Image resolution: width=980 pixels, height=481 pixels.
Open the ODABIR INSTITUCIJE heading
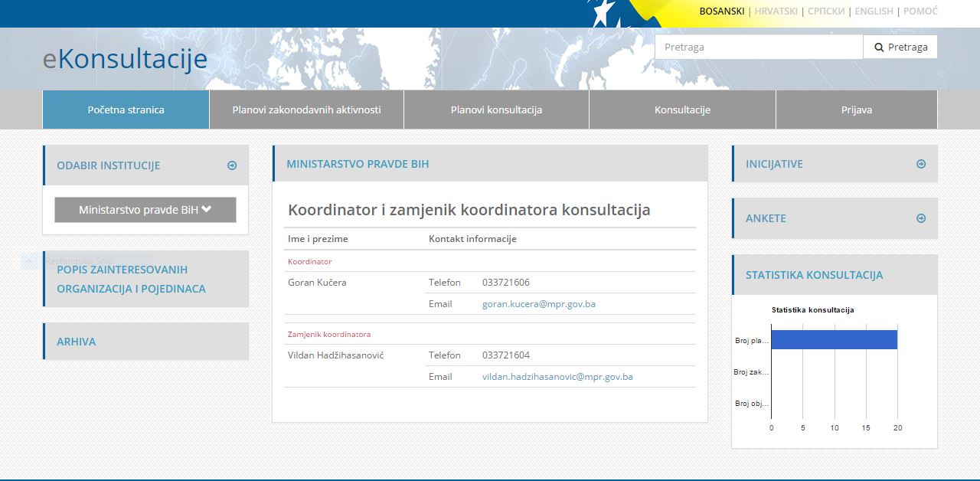pyautogui.click(x=109, y=165)
